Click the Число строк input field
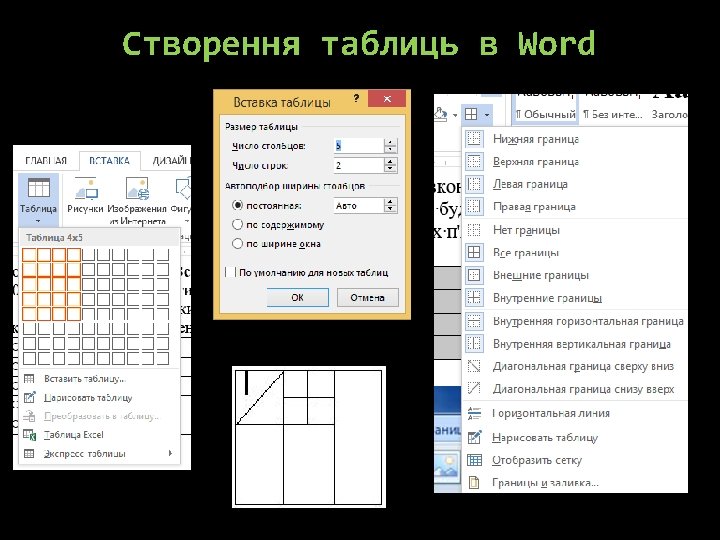 tap(359, 165)
